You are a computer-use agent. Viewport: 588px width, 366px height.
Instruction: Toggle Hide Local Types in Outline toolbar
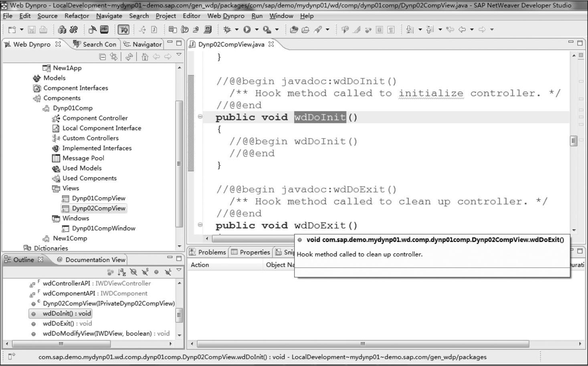168,272
